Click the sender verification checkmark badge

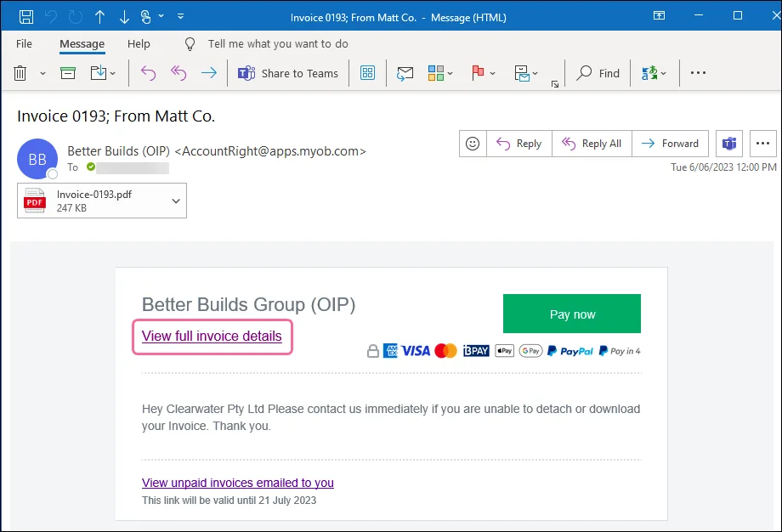(91, 167)
